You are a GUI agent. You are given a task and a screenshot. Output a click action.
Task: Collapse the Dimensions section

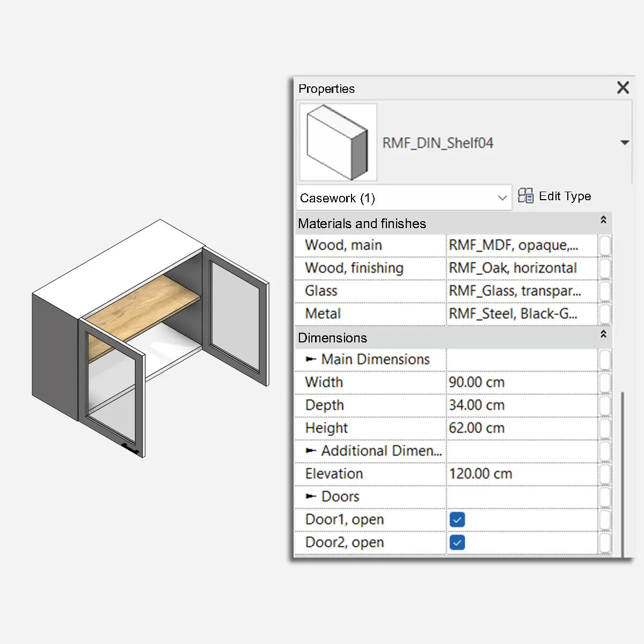click(x=603, y=334)
